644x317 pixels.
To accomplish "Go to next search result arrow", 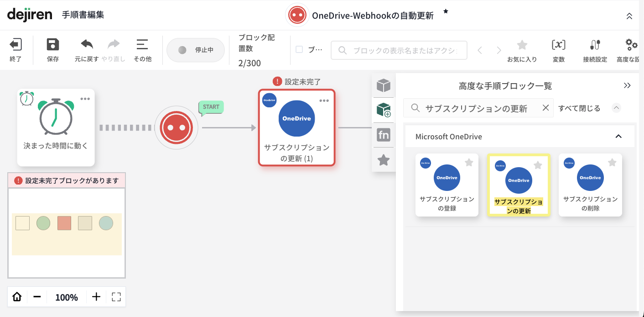I will pyautogui.click(x=499, y=50).
